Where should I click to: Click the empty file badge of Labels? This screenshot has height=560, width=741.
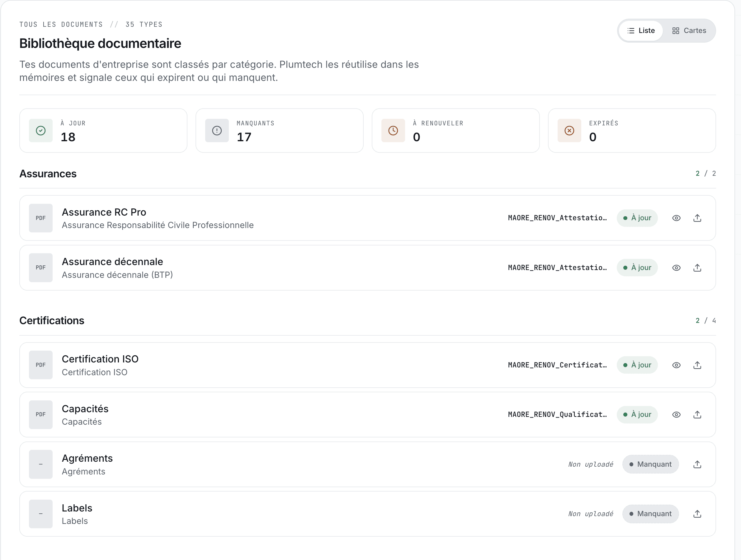(40, 514)
